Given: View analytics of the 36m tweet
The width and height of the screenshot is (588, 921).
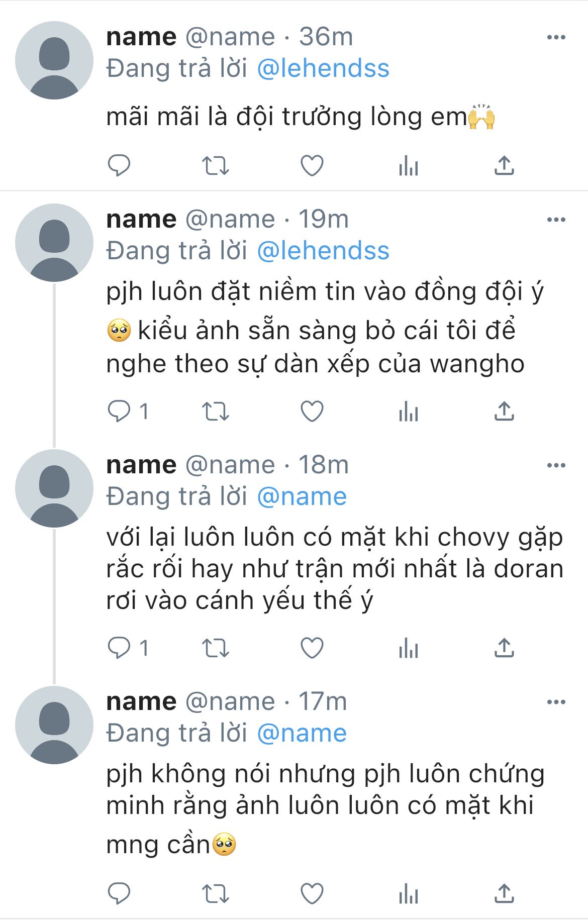Looking at the screenshot, I should (x=409, y=165).
